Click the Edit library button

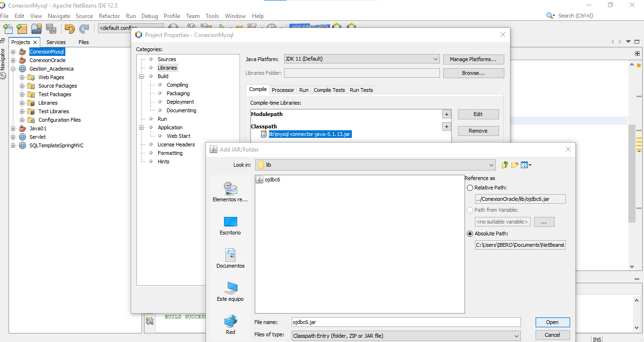tap(478, 114)
